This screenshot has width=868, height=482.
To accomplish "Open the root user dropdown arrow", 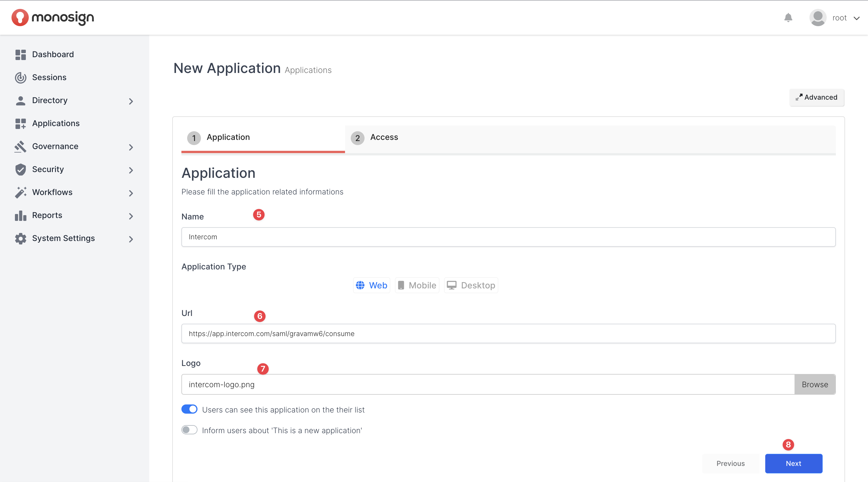I will point(857,18).
